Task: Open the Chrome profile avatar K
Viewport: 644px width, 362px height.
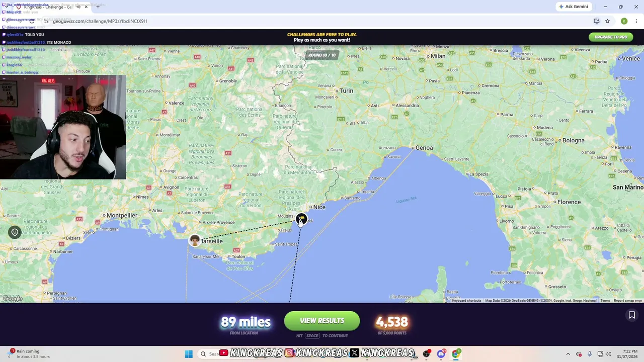Action: [x=624, y=21]
